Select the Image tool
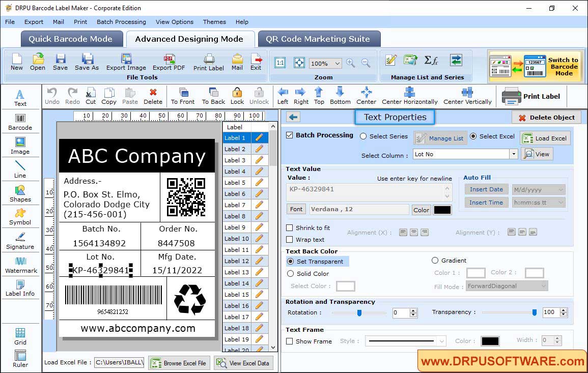 20,146
